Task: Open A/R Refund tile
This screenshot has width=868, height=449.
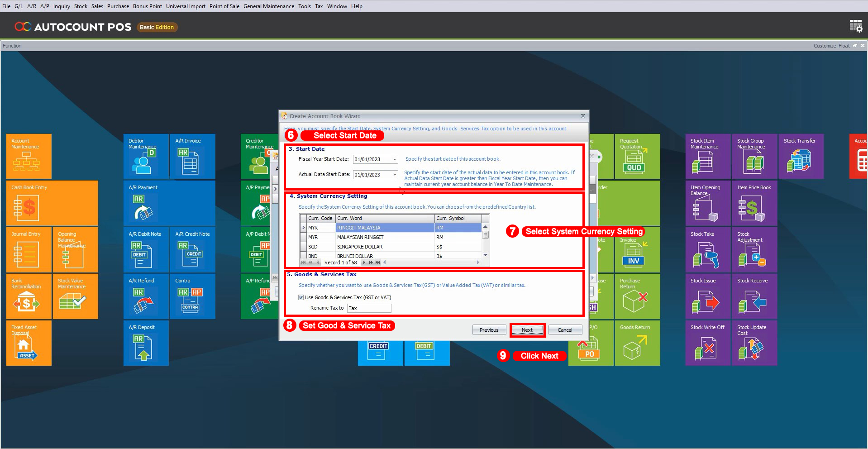Action: coord(146,296)
